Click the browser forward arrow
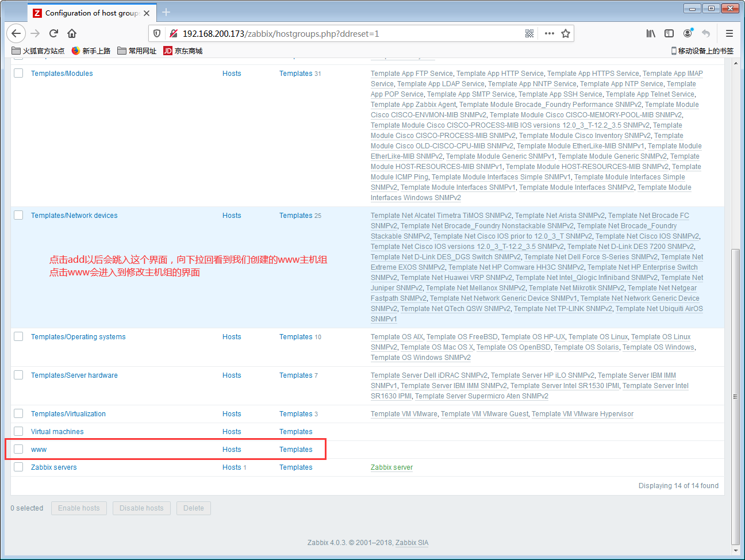Viewport: 745px width, 560px height. point(35,33)
